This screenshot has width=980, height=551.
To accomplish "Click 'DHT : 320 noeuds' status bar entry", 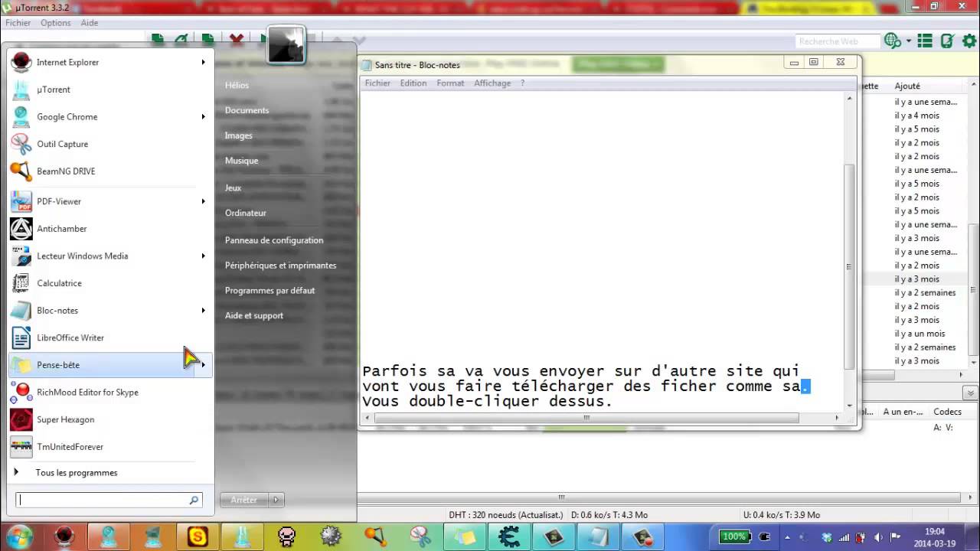I will pyautogui.click(x=506, y=515).
